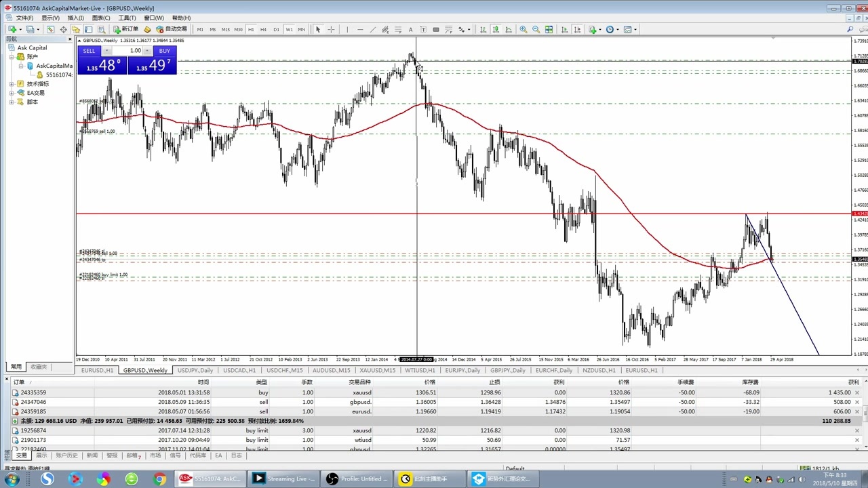Switch chart to M1 timeframe
Image resolution: width=868 pixels, height=488 pixels.
pyautogui.click(x=200, y=29)
